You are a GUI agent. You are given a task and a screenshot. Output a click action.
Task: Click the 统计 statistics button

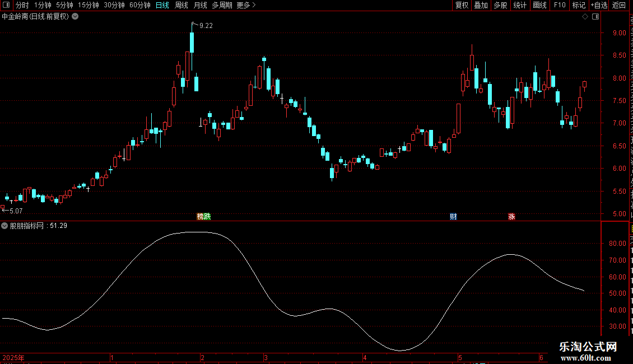520,5
